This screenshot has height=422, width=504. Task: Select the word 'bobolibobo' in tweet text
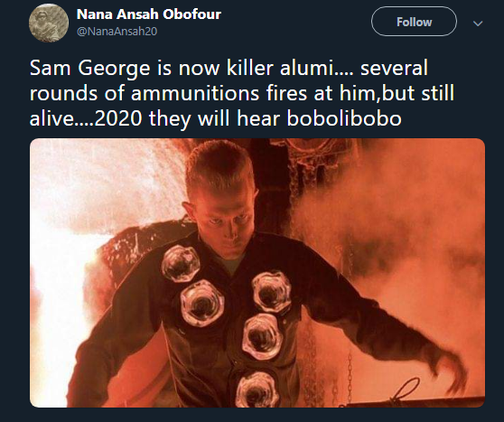pos(344,118)
